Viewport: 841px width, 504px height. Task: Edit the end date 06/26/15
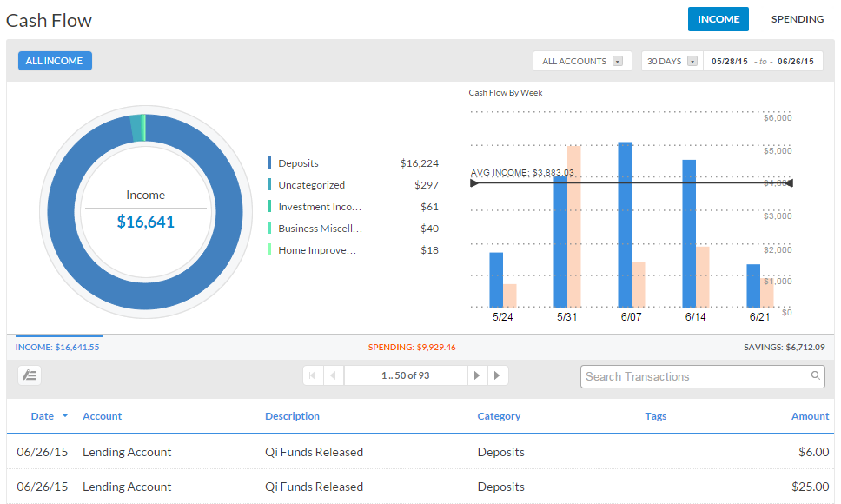pyautogui.click(x=796, y=61)
